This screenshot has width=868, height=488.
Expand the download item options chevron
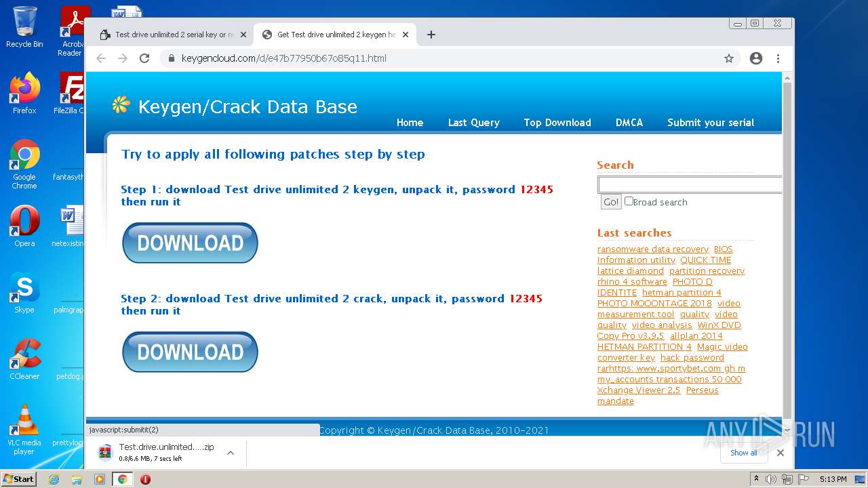(x=231, y=453)
